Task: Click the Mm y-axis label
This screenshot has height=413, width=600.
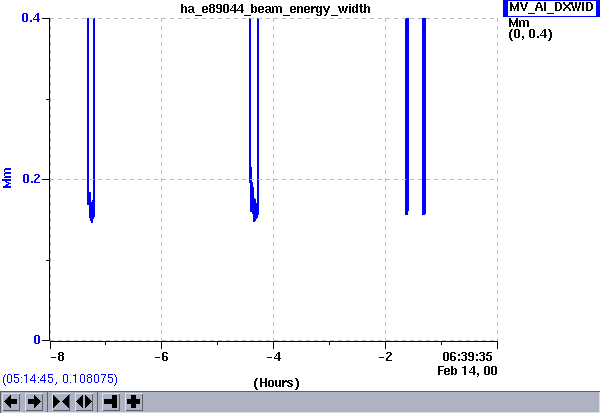Action: tap(9, 179)
